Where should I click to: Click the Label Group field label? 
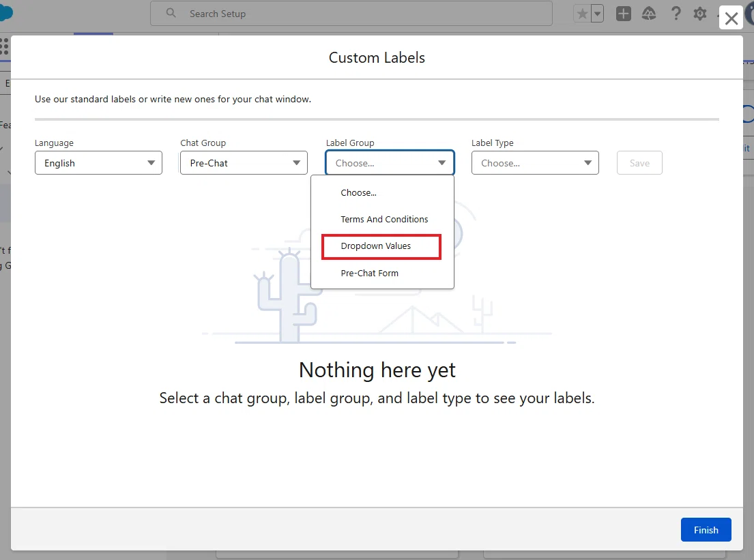pyautogui.click(x=350, y=143)
